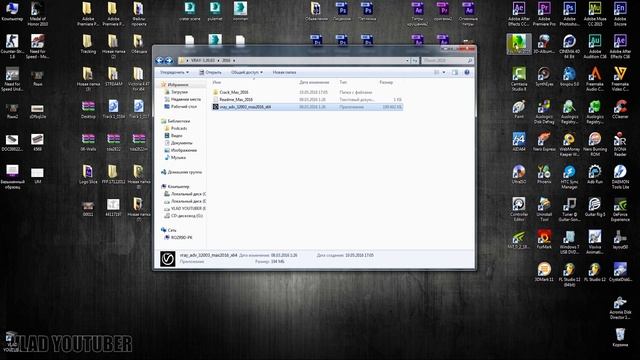Select Сеть in navigation pane
This screenshot has width=640, height=360.
[x=171, y=230]
